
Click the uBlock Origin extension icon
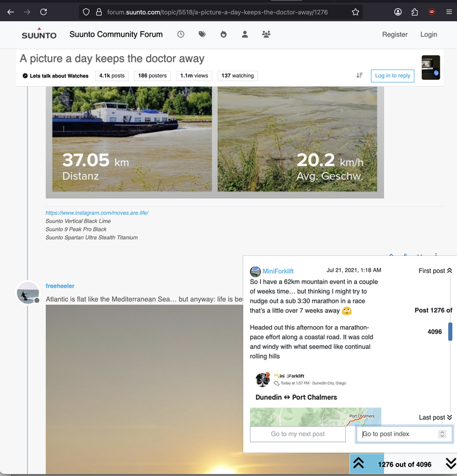tap(431, 12)
